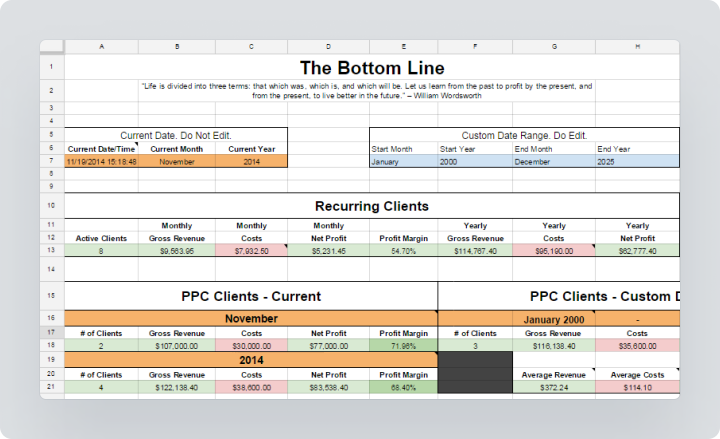This screenshot has height=439, width=720.
Task: Select Profit Margin 68.40% cell
Action: point(404,387)
